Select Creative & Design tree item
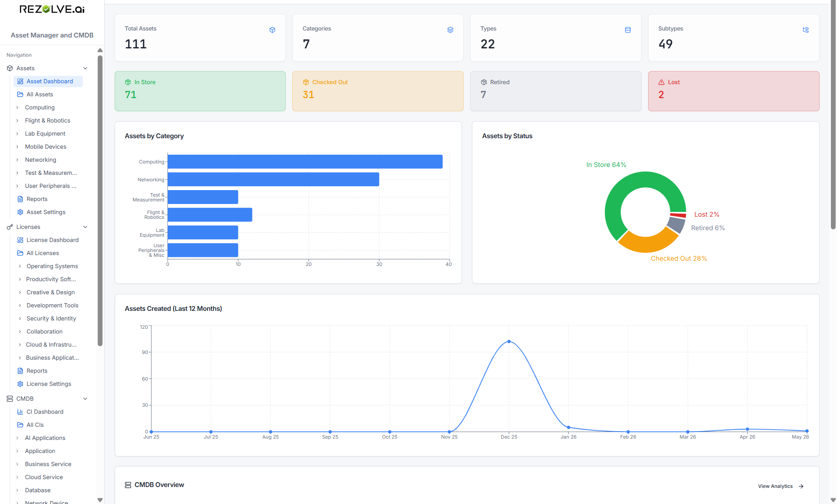 51,293
